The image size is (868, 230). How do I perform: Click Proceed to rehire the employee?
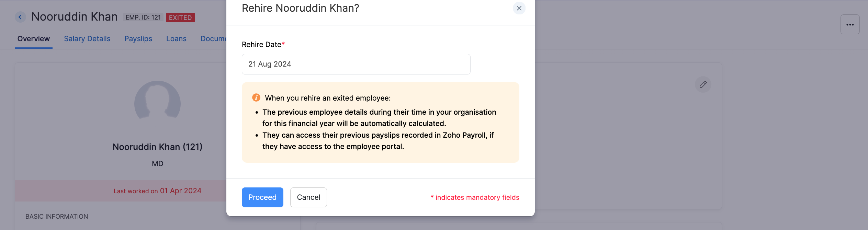coord(262,197)
